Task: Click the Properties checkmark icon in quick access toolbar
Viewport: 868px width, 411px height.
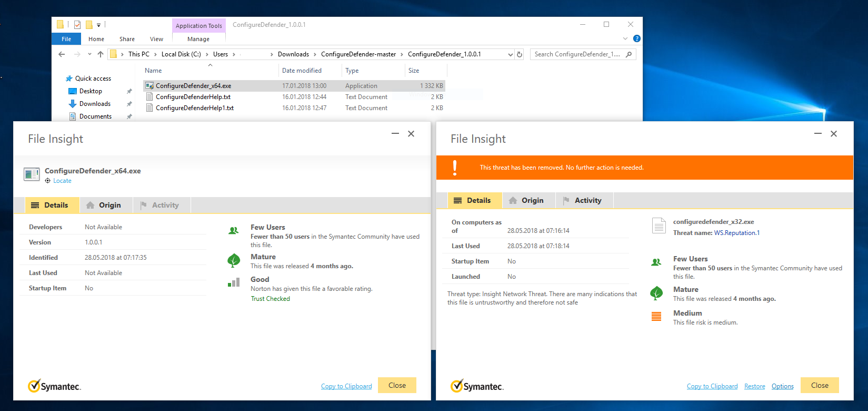Action: [77, 25]
